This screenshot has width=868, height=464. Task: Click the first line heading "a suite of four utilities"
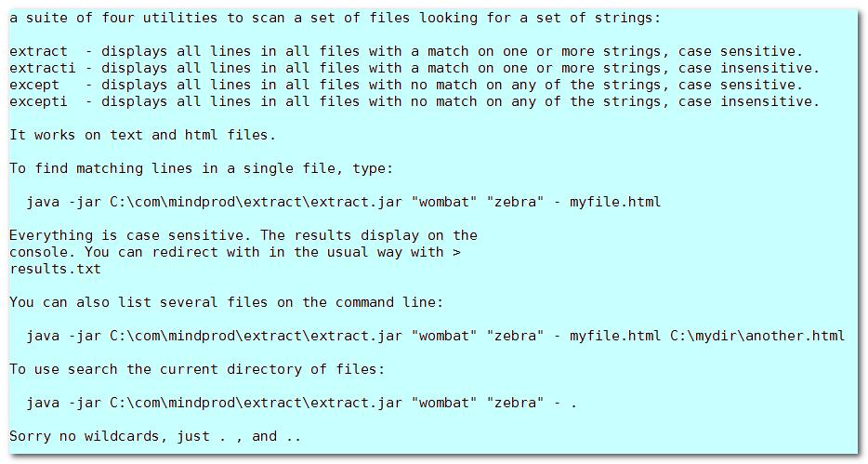click(x=335, y=18)
